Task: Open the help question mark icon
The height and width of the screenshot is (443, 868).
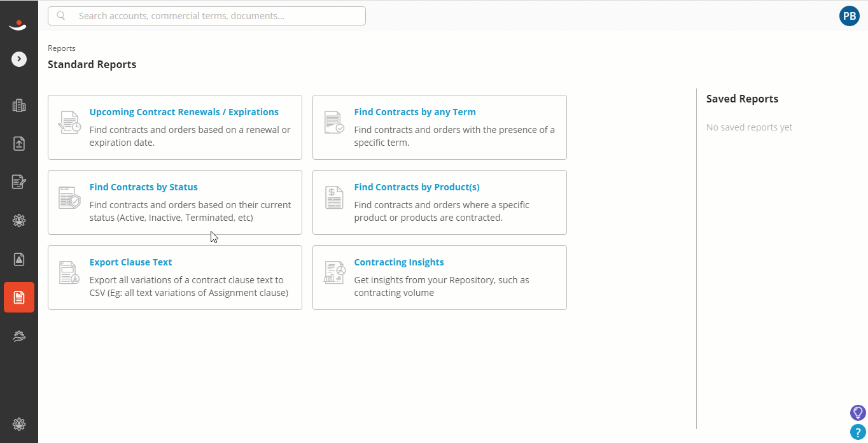Action: 858,432
